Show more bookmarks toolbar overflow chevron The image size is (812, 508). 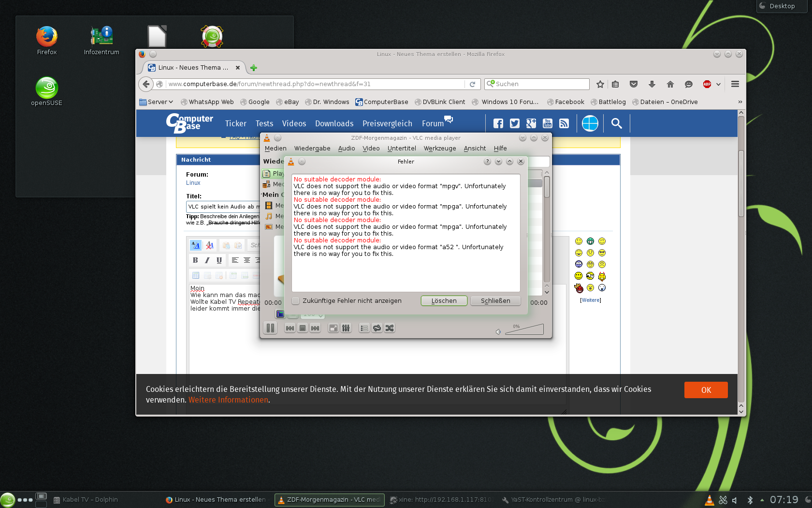pos(740,102)
